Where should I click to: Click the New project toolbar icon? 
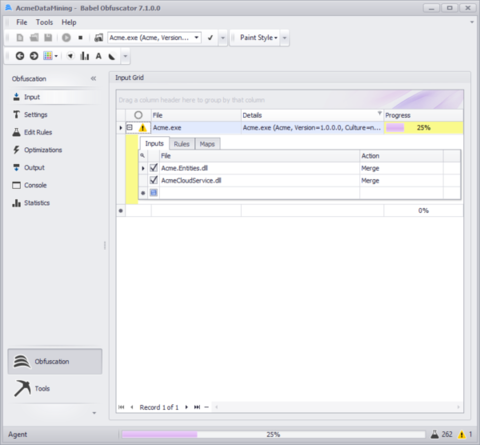pos(20,38)
